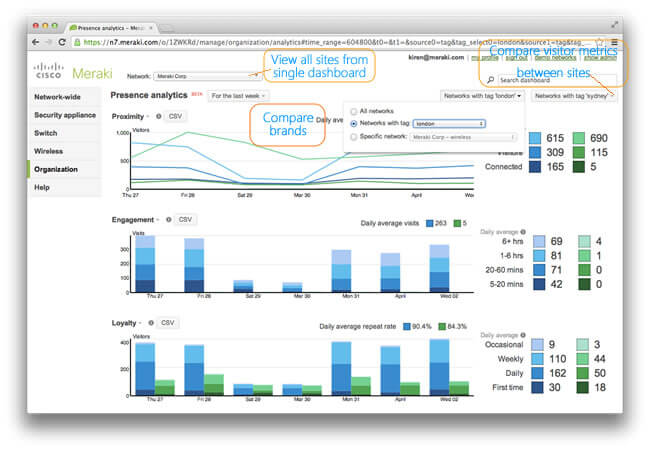Select the Specific network radio button
The image size is (650, 451).
[x=354, y=137]
